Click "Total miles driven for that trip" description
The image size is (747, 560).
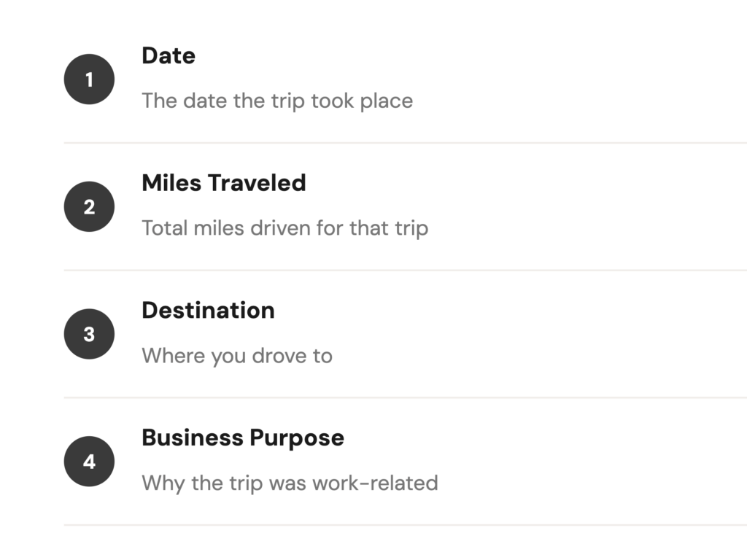point(285,228)
